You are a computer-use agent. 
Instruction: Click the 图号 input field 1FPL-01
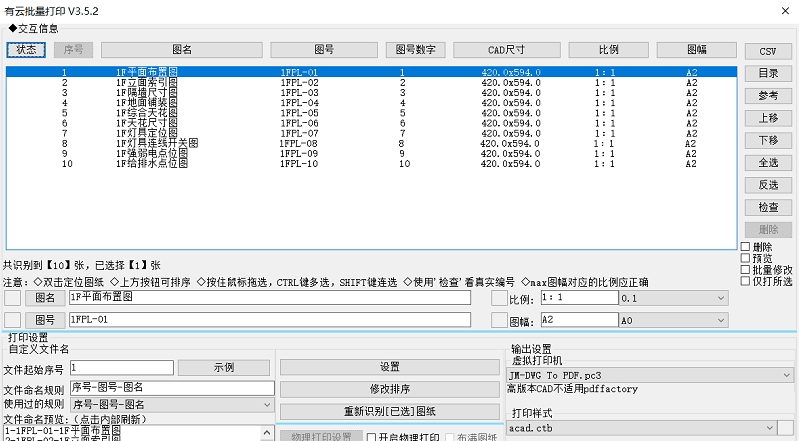(x=270, y=319)
